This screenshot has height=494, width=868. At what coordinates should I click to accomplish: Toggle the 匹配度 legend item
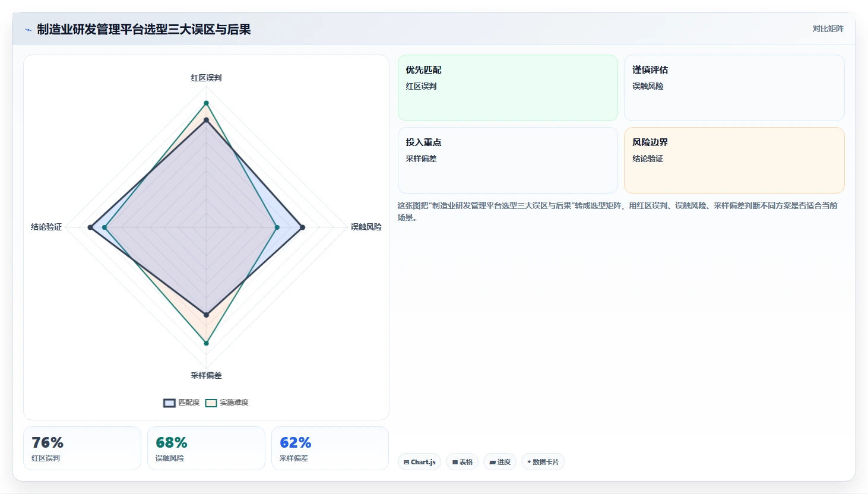pos(182,403)
